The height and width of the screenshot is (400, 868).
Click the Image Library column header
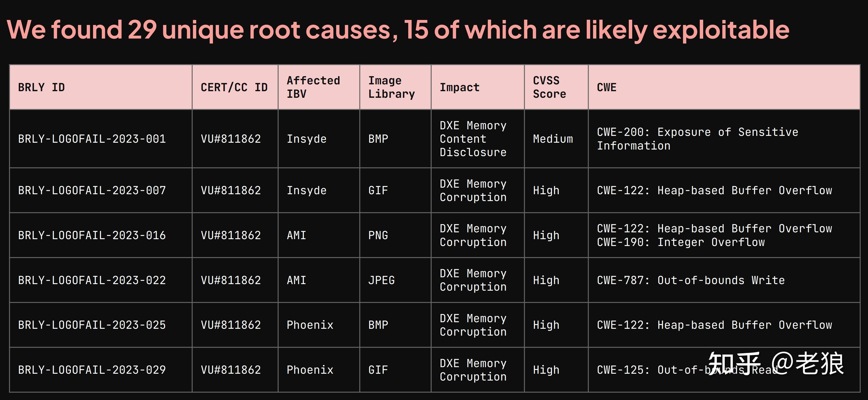tap(391, 87)
